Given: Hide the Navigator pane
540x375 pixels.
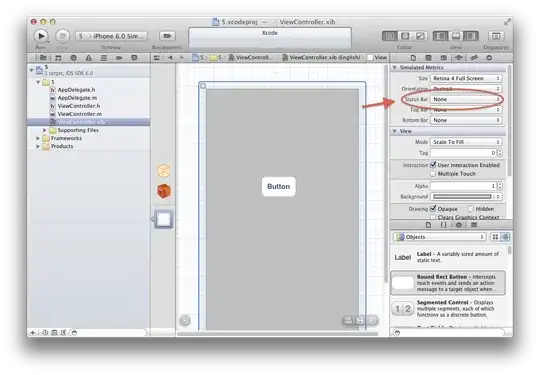Looking at the screenshot, I should [440, 36].
